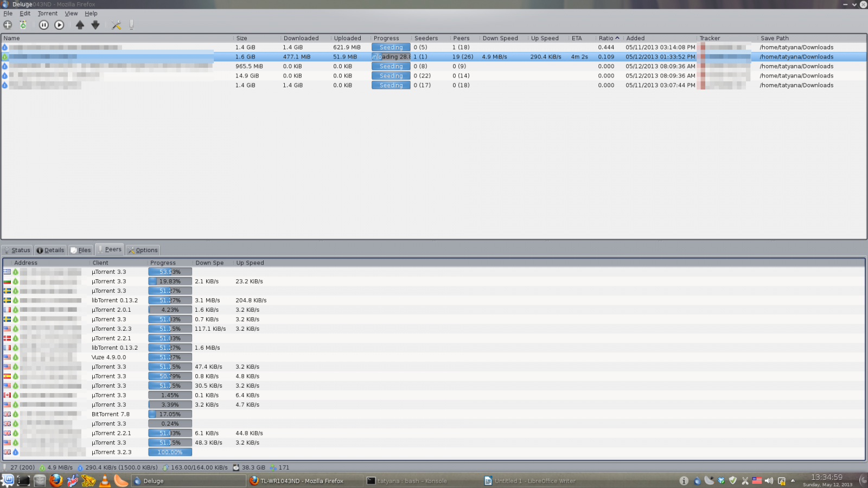Open Dropbox tray icon
The image size is (868, 488).
(x=721, y=481)
